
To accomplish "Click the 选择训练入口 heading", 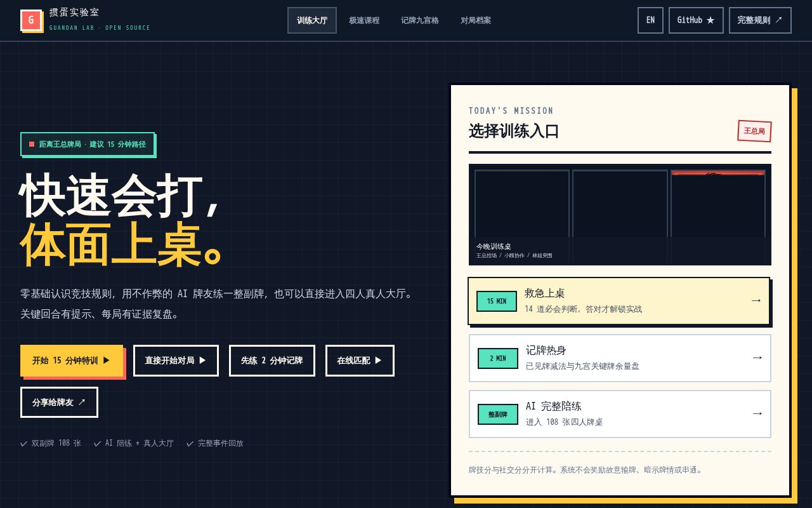I will tap(514, 131).
